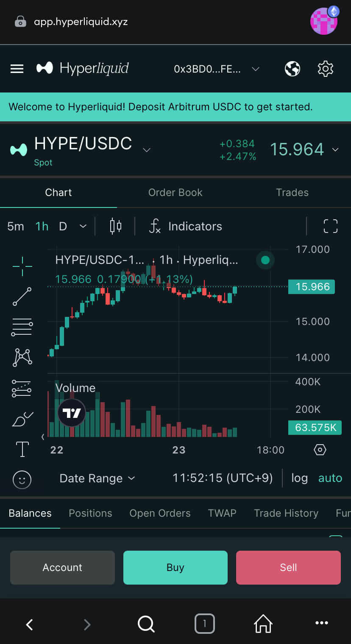Enter fullscreen chart mode
The height and width of the screenshot is (644, 351).
click(330, 226)
